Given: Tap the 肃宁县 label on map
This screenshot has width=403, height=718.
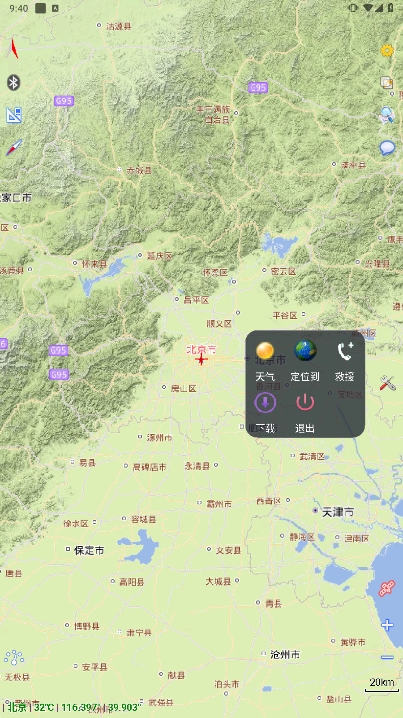Looking at the screenshot, I should [x=139, y=633].
